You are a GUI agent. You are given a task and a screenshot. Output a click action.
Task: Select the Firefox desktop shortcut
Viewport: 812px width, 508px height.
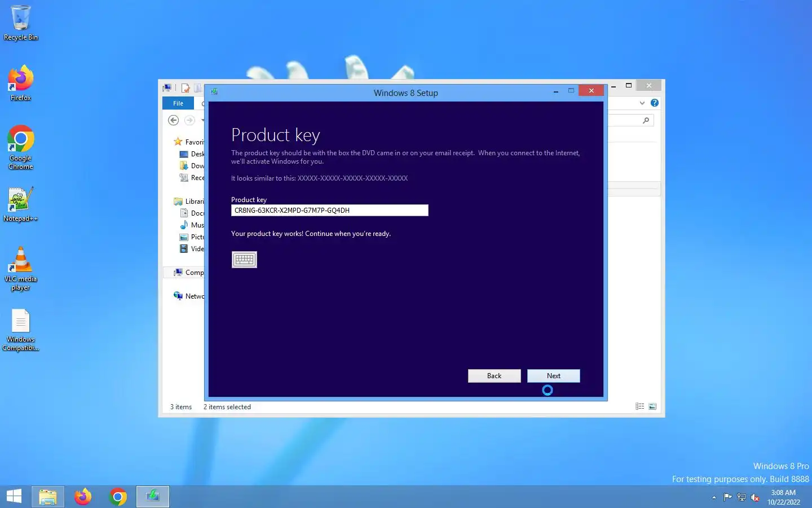pos(21,83)
